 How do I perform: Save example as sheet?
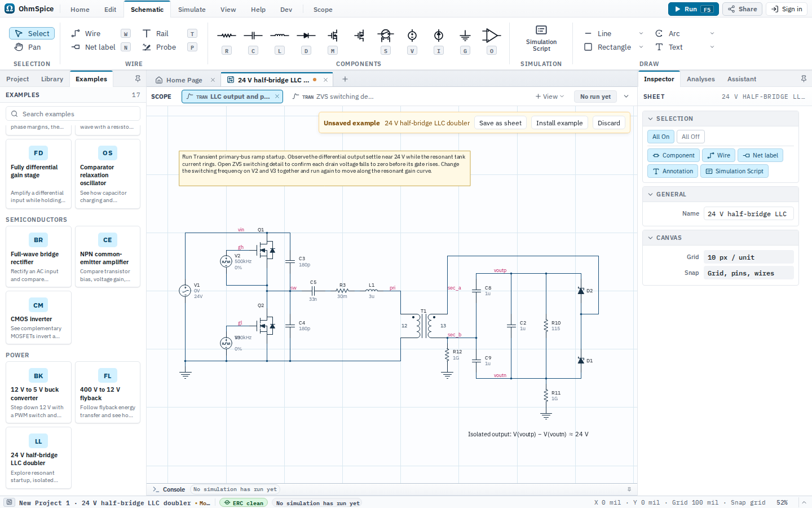point(500,123)
